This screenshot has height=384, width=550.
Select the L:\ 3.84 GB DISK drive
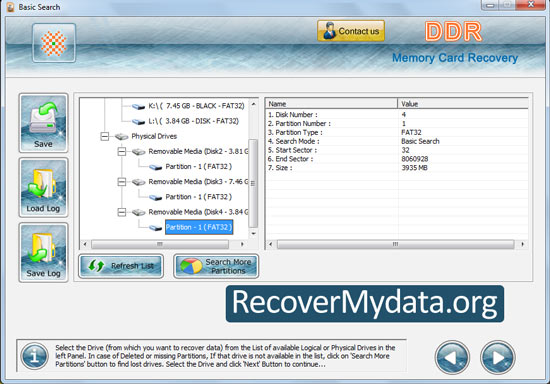194,121
